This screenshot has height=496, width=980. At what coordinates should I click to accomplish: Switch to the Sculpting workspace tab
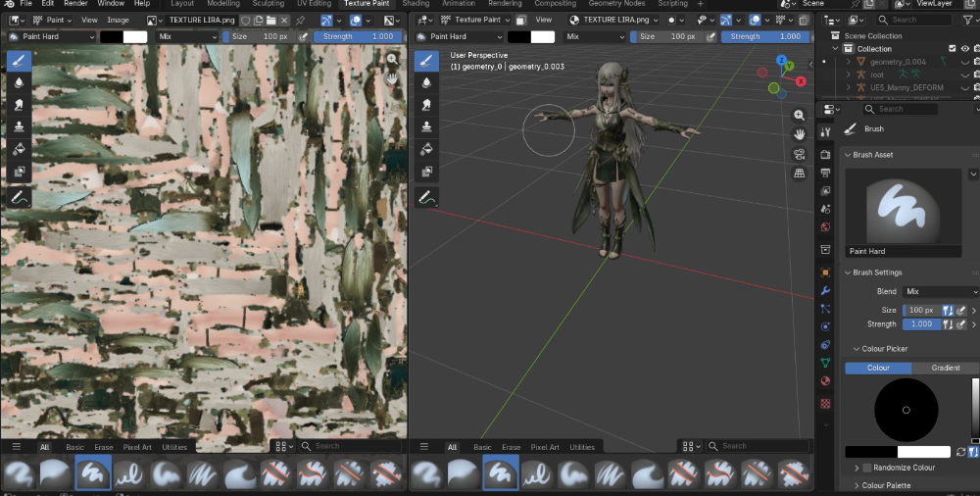point(269,4)
